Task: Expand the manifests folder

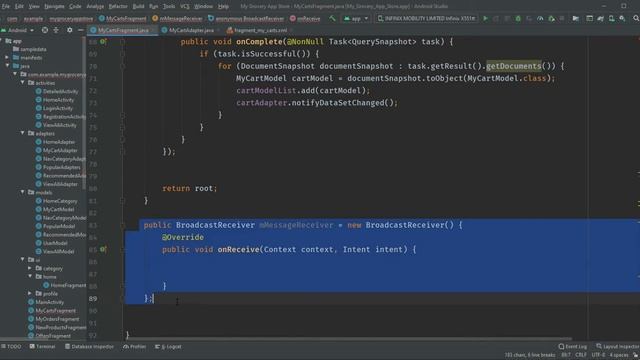Action: tap(7, 58)
